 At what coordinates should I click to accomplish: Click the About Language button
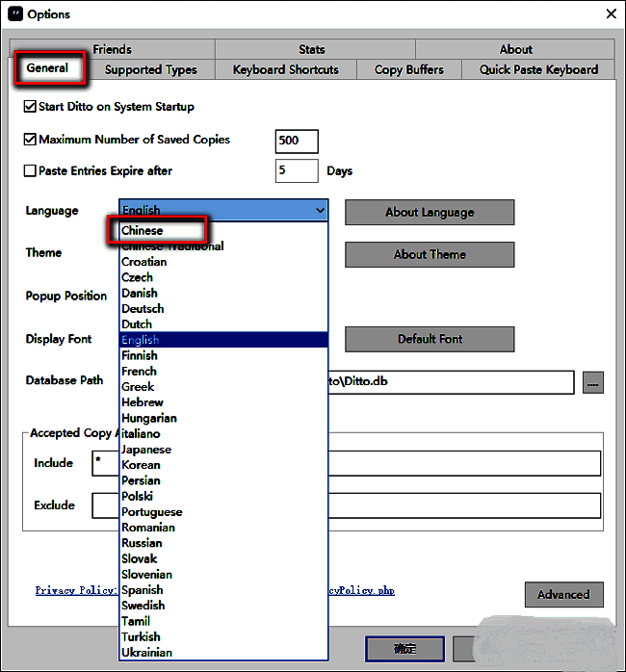pos(430,212)
